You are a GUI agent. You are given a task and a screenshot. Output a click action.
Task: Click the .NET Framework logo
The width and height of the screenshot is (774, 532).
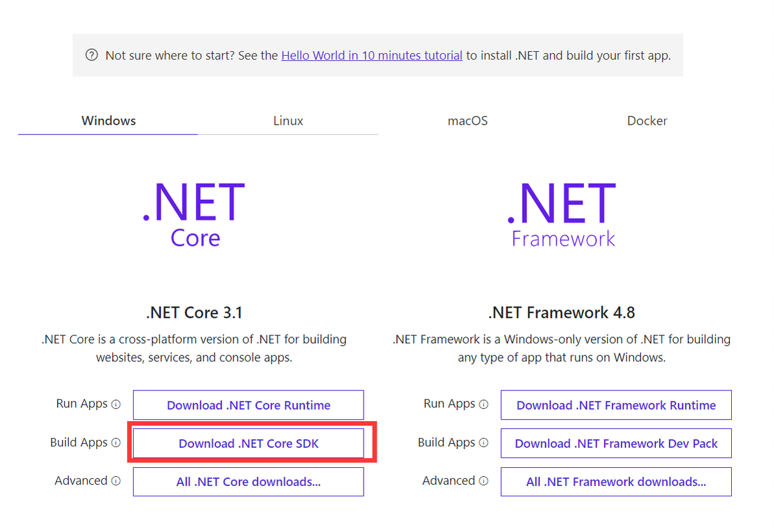coord(562,214)
